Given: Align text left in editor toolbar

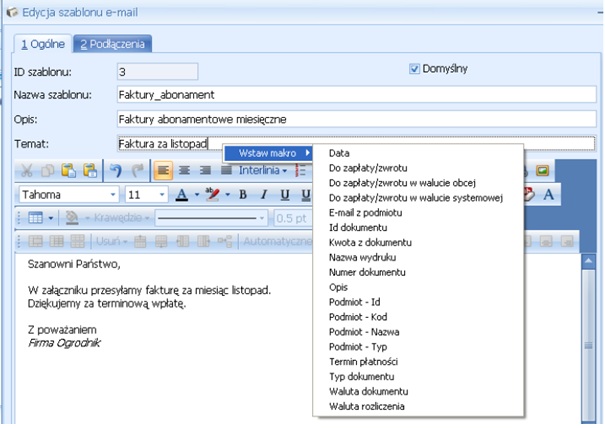Looking at the screenshot, I should (164, 171).
